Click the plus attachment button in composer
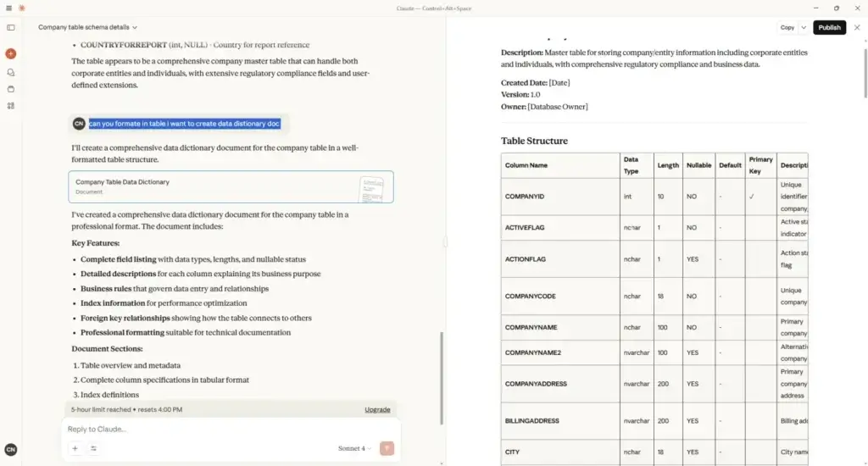The image size is (868, 466). point(75,448)
